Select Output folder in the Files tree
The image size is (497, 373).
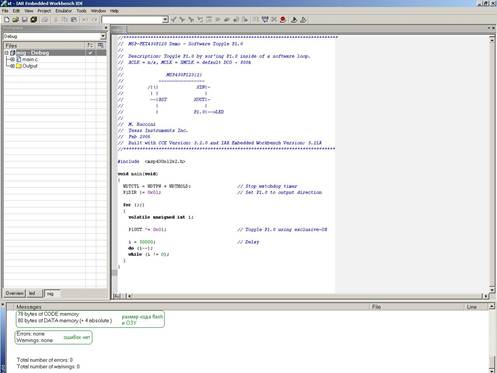(30, 66)
